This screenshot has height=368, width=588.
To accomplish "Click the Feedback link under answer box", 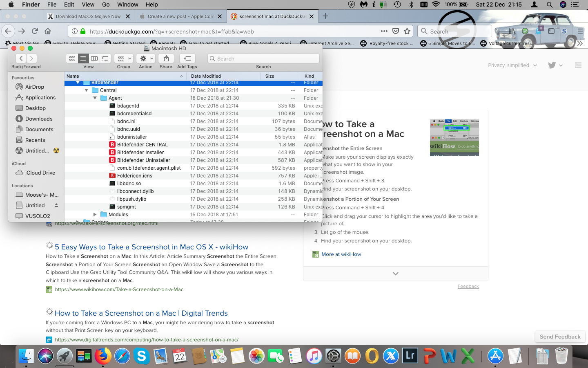I will click(468, 286).
